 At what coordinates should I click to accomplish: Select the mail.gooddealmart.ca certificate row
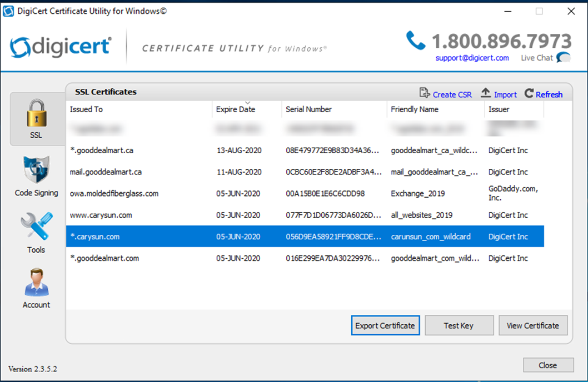point(305,172)
